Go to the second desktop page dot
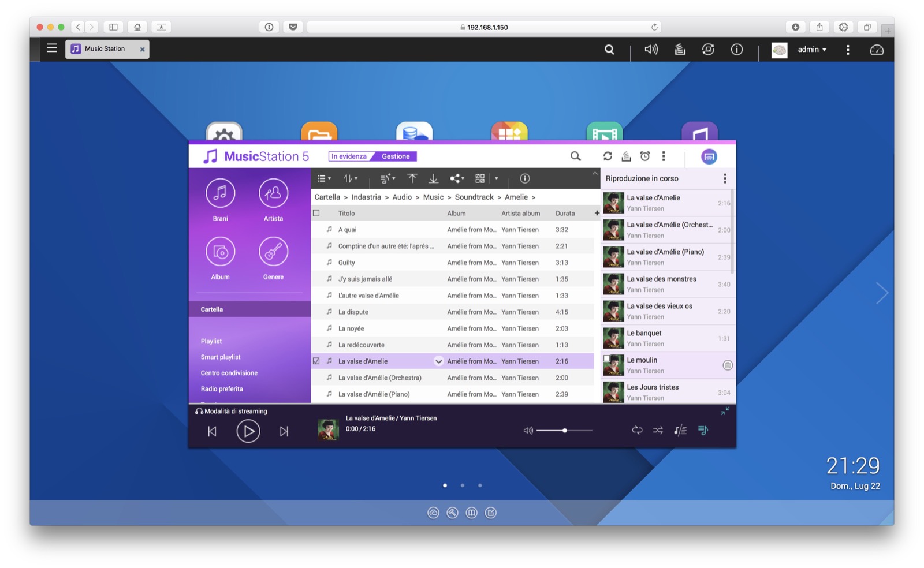Viewport: 924px width, 568px height. pos(463,485)
